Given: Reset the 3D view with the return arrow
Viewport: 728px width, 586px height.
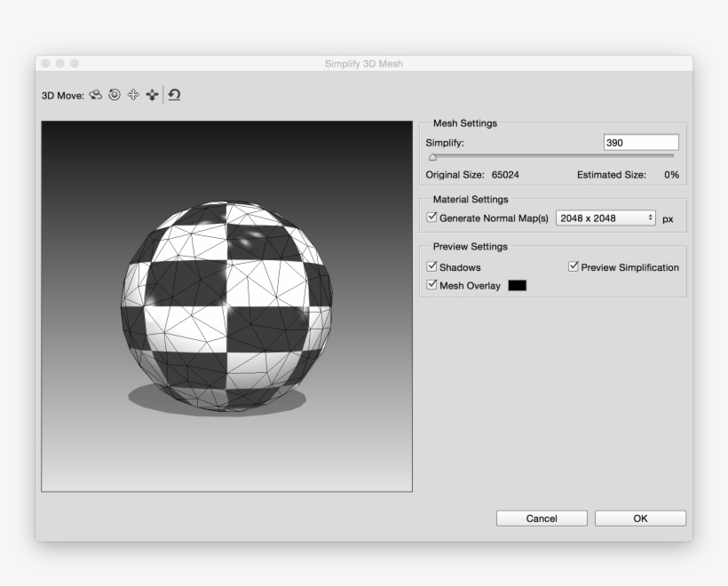Looking at the screenshot, I should [x=174, y=95].
